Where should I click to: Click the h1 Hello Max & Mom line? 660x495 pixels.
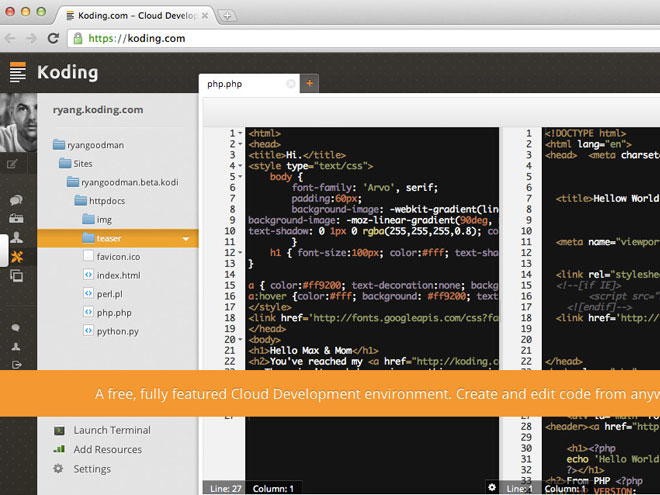[x=313, y=350]
